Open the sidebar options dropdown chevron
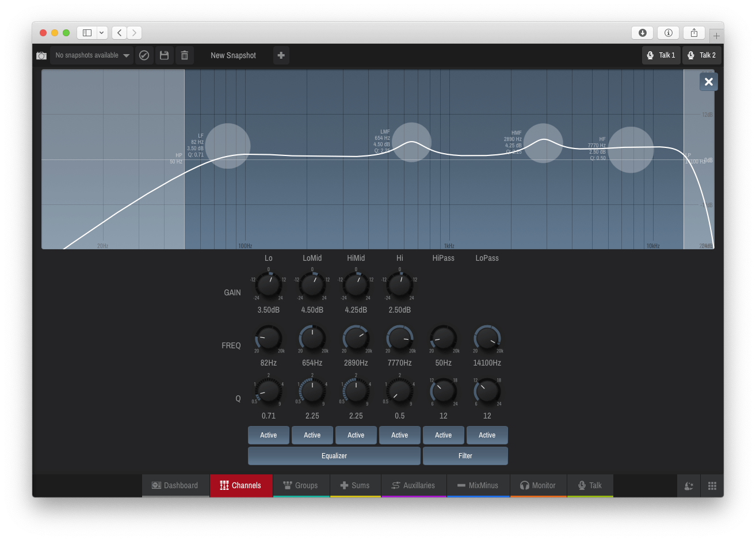Screen dimensions: 756x540 [x=102, y=33]
